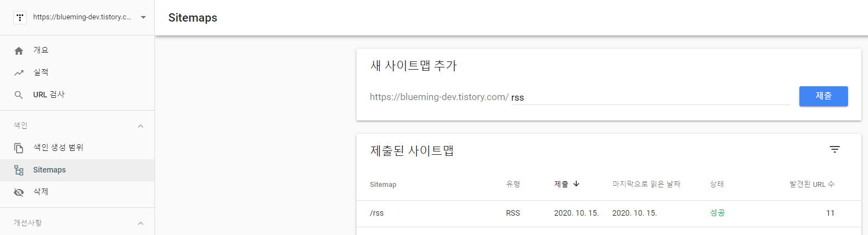The height and width of the screenshot is (235, 868).
Task: Click the sitemap URL input field
Action: [x=650, y=97]
